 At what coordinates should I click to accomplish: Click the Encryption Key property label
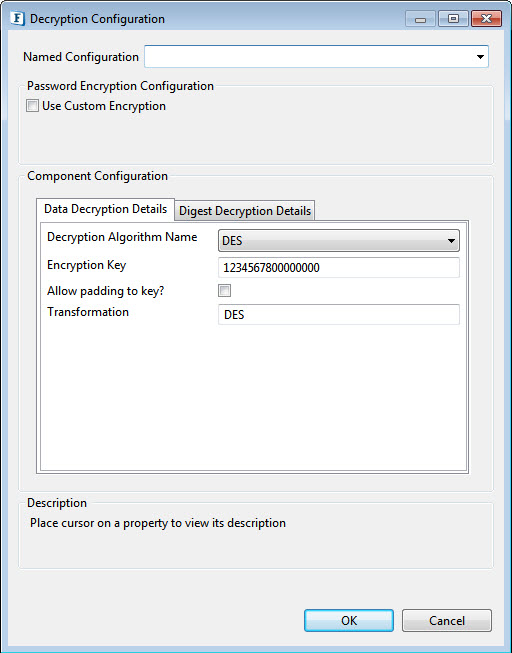[x=87, y=265]
